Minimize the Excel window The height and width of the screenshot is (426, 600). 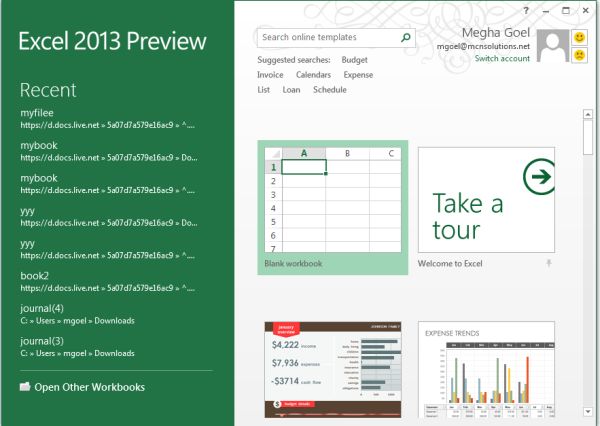pos(546,11)
